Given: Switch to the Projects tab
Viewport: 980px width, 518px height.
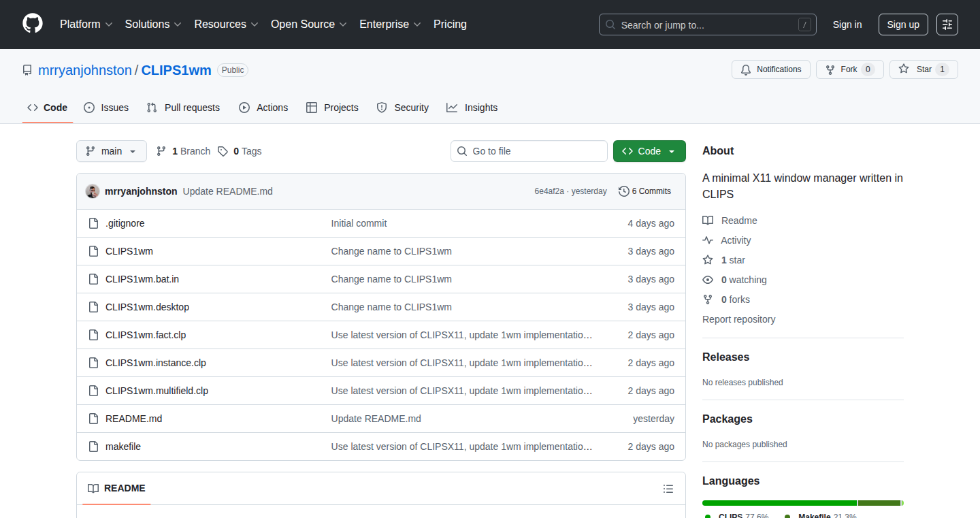Looking at the screenshot, I should [332, 108].
